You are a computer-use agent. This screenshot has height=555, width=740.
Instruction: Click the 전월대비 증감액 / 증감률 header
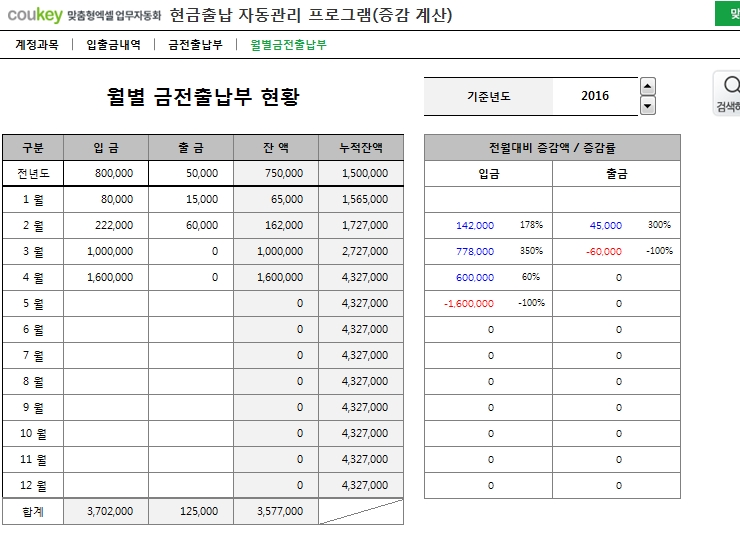point(552,148)
